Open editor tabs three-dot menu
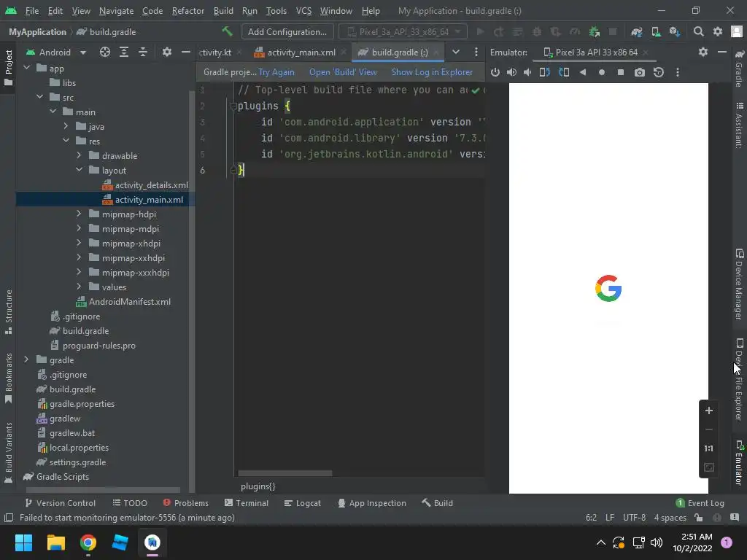The width and height of the screenshot is (747, 560). [x=476, y=52]
